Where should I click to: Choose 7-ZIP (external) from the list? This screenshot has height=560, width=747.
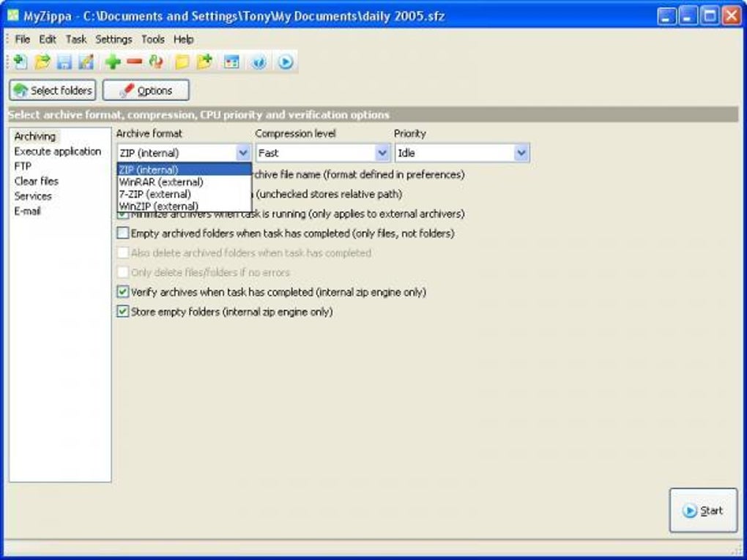coord(185,194)
